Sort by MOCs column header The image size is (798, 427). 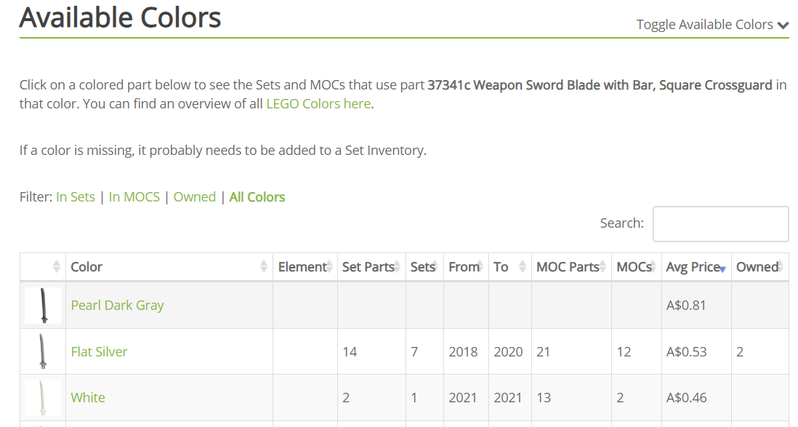pyautogui.click(x=633, y=267)
